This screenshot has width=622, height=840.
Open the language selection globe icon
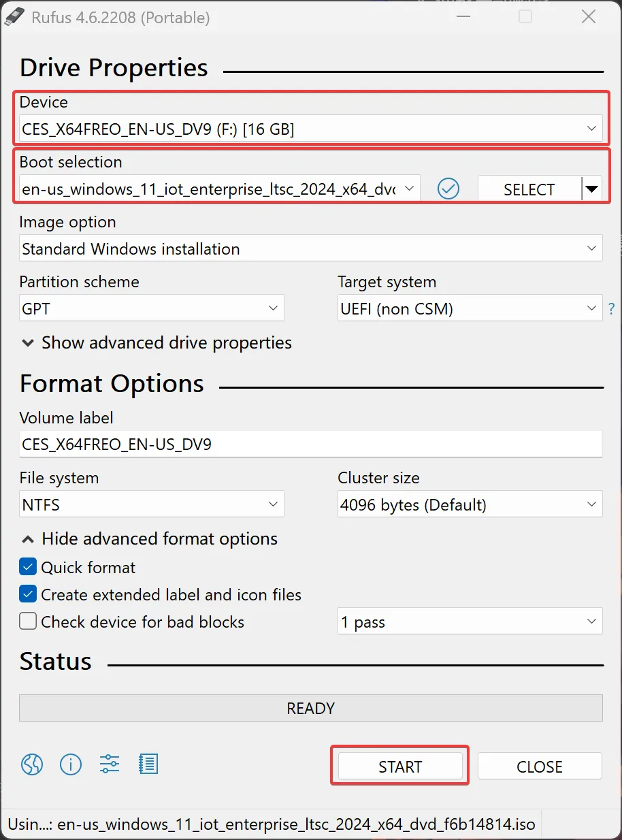(31, 764)
